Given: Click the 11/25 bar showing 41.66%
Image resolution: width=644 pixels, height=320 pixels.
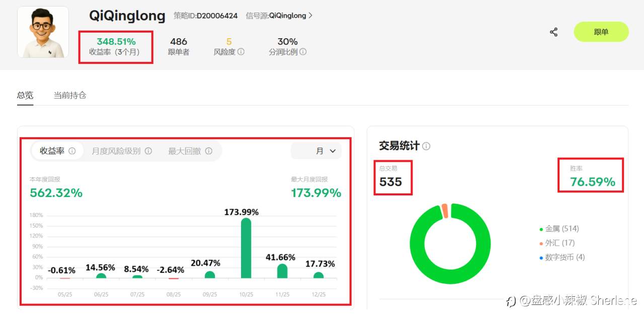Looking at the screenshot, I should 282,271.
